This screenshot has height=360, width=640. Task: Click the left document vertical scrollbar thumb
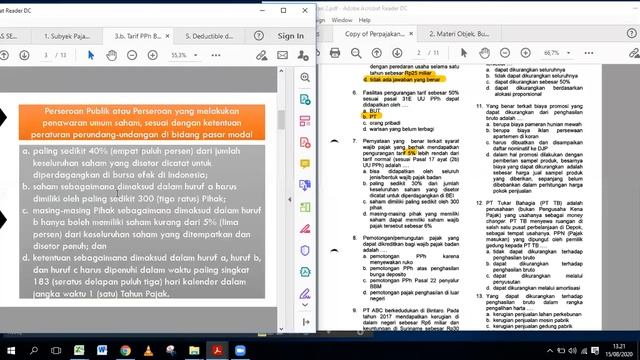click(x=281, y=120)
